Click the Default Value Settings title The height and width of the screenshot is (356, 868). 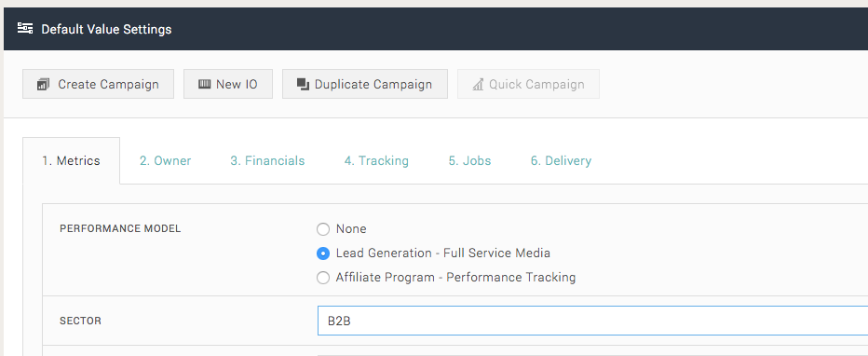106,29
